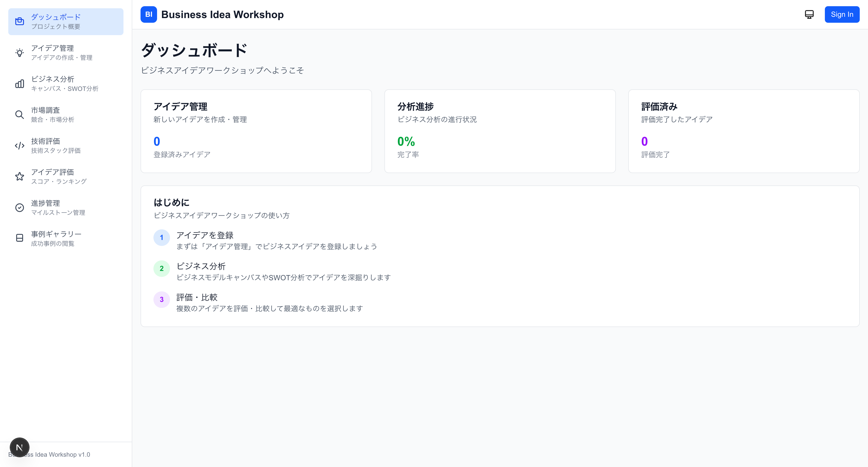The image size is (868, 467).
Task: Click the code brackets icon for 技術評価
Action: point(20,146)
